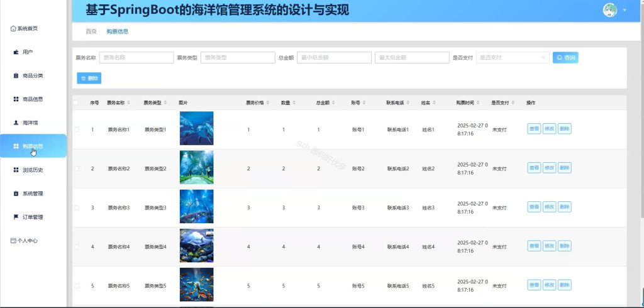Click the 浏览历史 grid icon
Image resolution: width=644 pixels, height=308 pixels.
[16, 170]
